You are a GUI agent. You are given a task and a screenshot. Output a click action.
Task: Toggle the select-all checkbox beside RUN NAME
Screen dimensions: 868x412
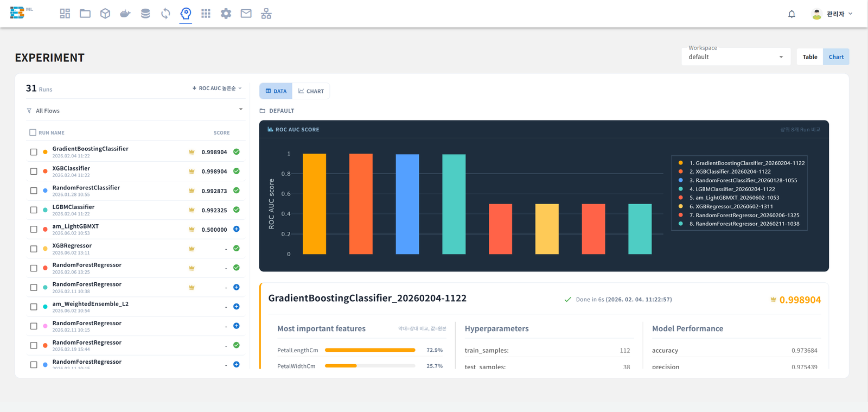pyautogui.click(x=33, y=132)
